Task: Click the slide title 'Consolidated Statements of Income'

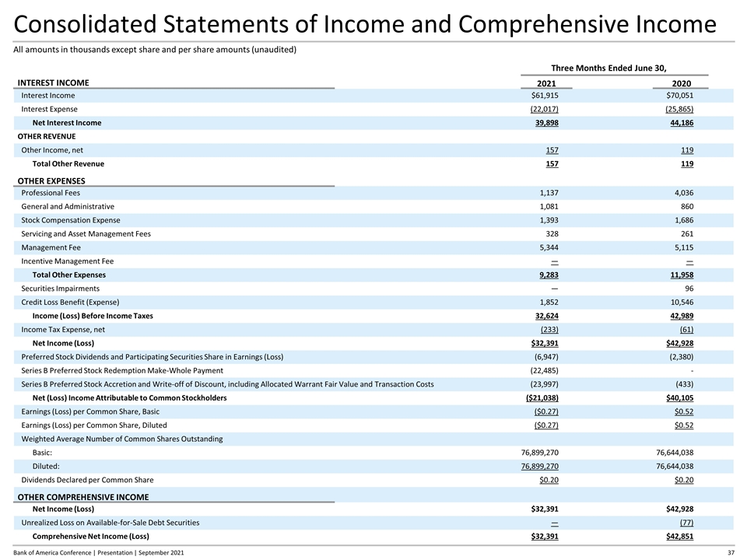Action: click(364, 24)
